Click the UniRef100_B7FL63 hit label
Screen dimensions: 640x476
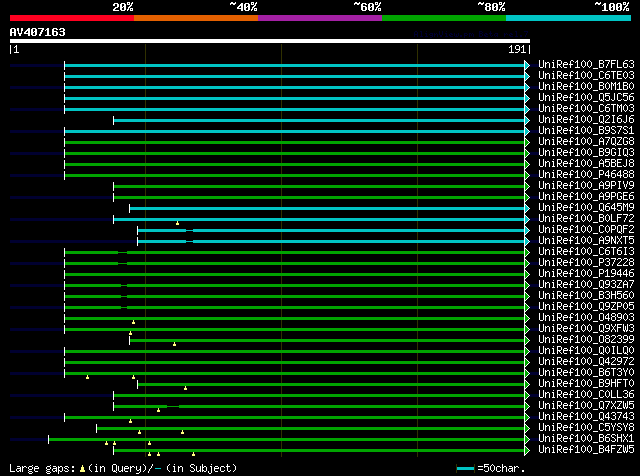586,65
